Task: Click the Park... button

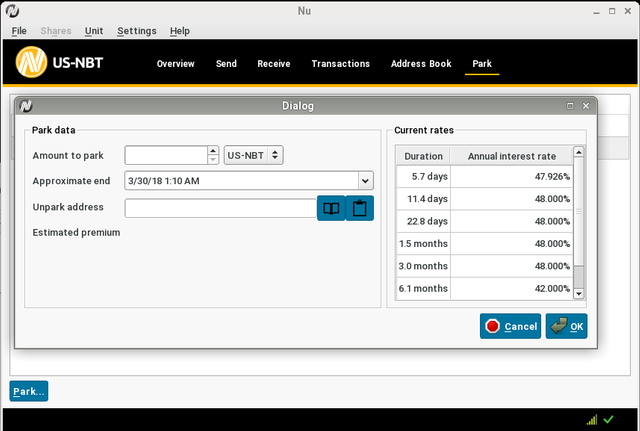Action: [x=29, y=391]
